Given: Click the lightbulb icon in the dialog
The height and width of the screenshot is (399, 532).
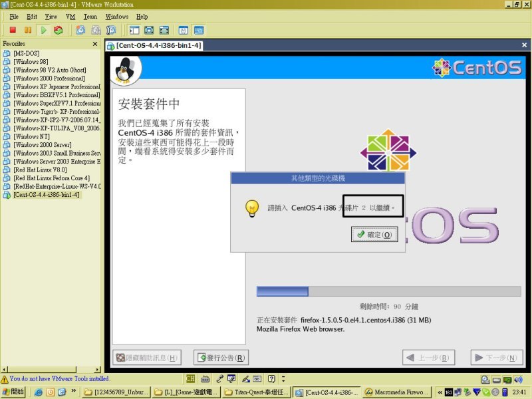Looking at the screenshot, I should 252,208.
